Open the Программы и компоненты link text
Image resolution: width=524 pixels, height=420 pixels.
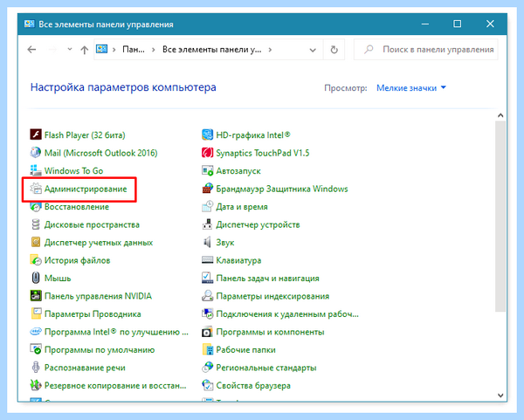coord(270,332)
